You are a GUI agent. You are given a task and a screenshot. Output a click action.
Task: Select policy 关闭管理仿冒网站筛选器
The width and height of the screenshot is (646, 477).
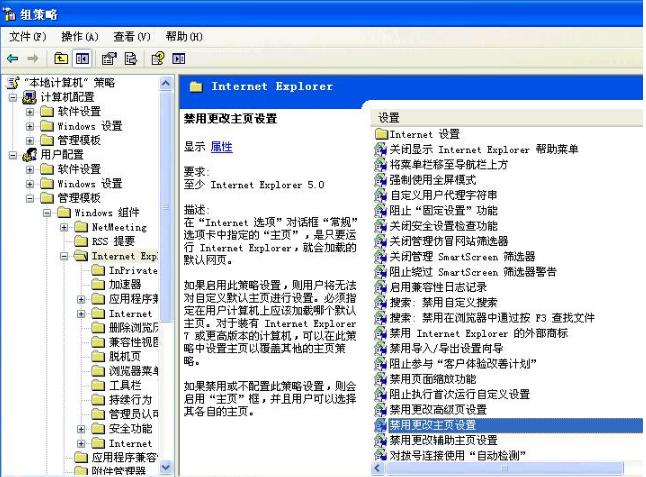pyautogui.click(x=449, y=241)
